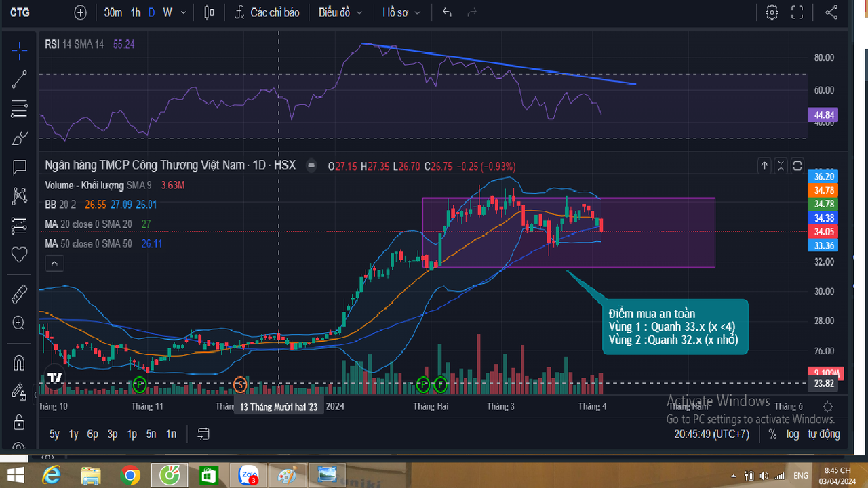The width and height of the screenshot is (868, 488).
Task: Collapse the indicator legend list
Action: [55, 264]
